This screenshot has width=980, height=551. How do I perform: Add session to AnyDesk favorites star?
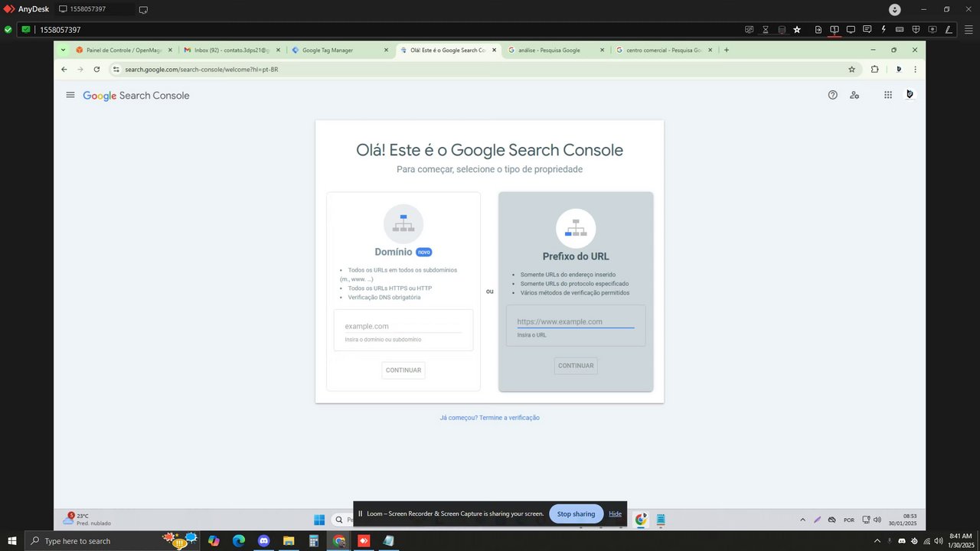coord(797,30)
